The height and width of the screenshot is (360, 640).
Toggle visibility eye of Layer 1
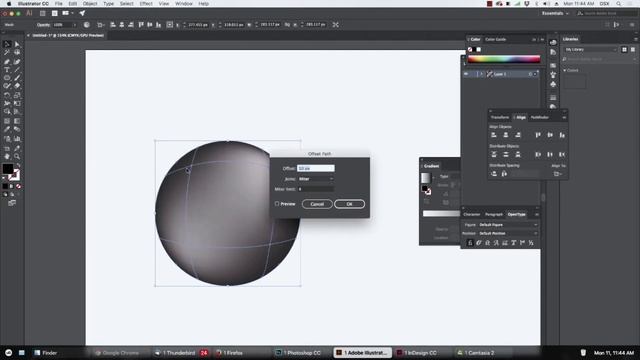466,74
